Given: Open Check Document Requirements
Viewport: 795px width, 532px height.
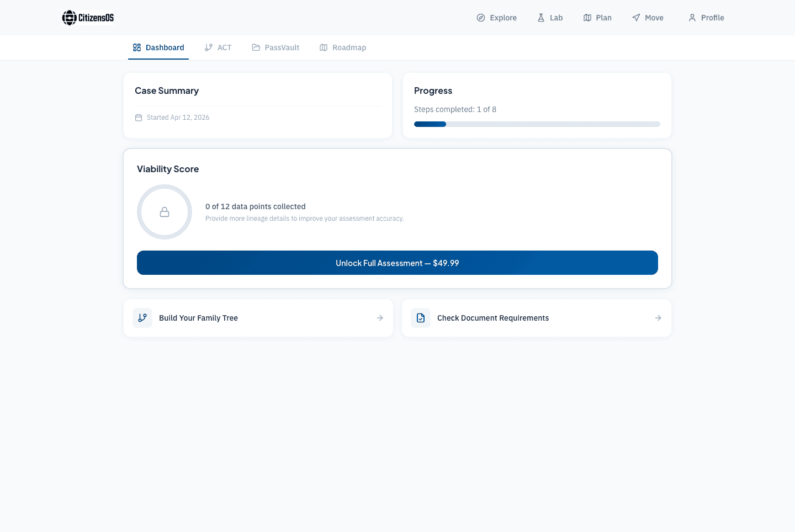Looking at the screenshot, I should point(537,318).
